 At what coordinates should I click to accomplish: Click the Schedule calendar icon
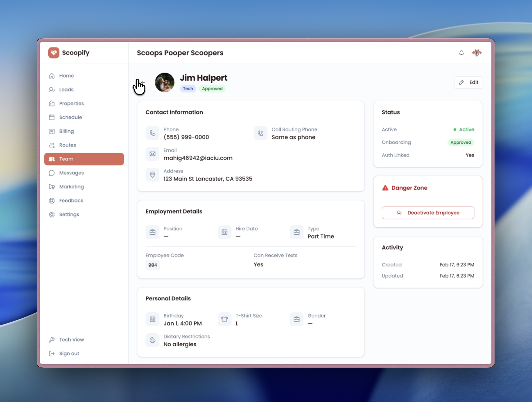click(52, 117)
